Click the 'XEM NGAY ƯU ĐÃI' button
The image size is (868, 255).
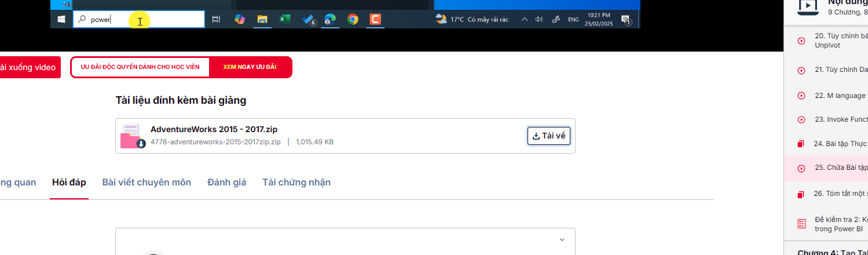(x=250, y=67)
